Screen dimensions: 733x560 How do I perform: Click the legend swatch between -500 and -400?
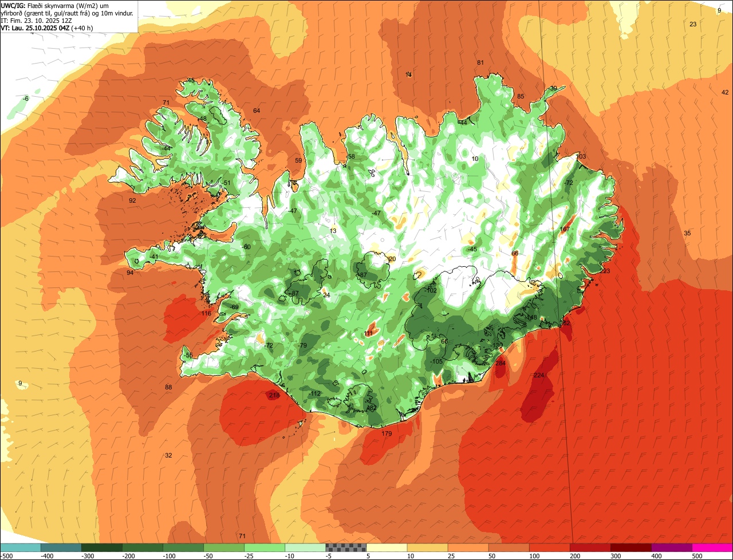tap(21, 547)
